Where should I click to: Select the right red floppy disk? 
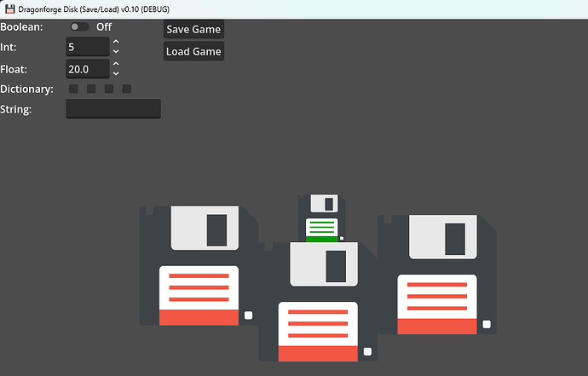[437, 275]
